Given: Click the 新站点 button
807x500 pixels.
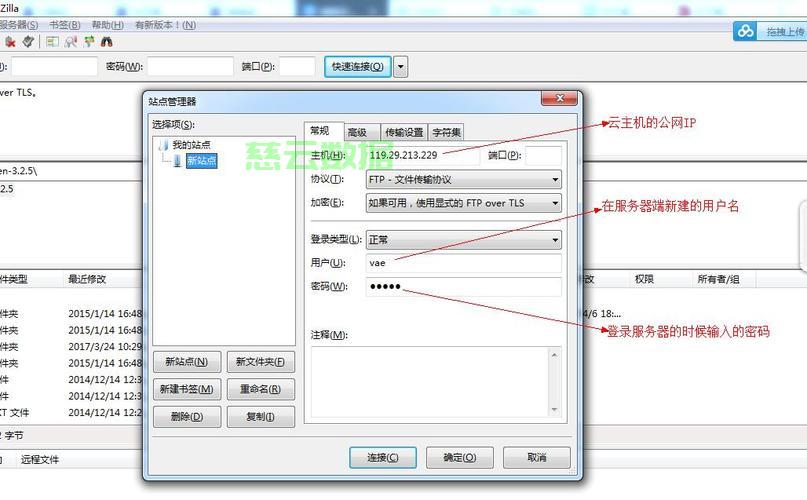Looking at the screenshot, I should pyautogui.click(x=186, y=362).
